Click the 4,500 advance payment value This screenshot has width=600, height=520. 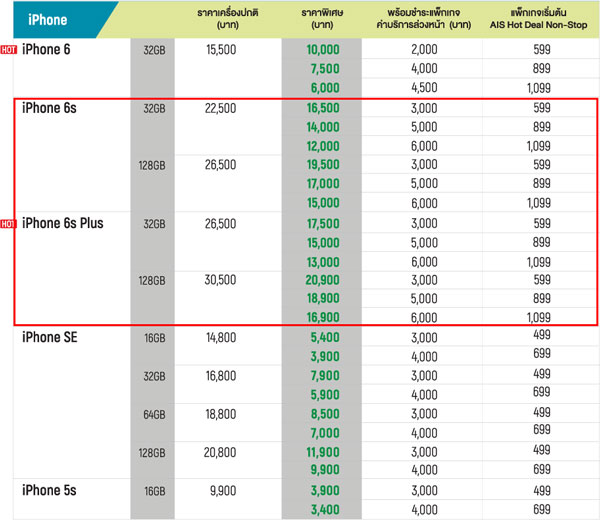click(x=424, y=87)
